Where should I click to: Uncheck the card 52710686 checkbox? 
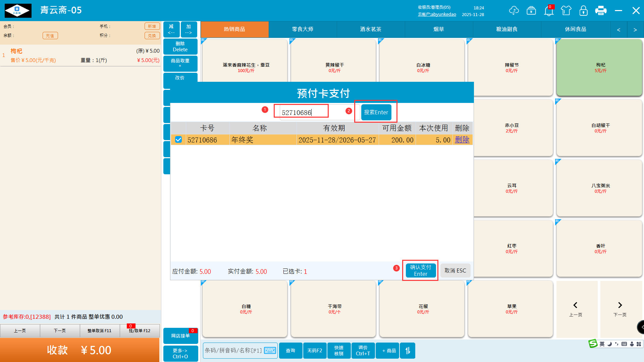pyautogui.click(x=178, y=140)
